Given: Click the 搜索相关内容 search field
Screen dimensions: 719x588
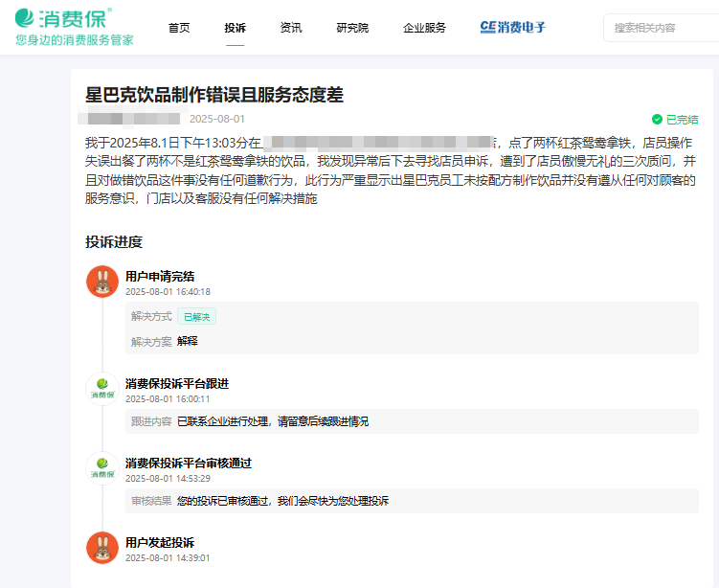Looking at the screenshot, I should [663, 28].
